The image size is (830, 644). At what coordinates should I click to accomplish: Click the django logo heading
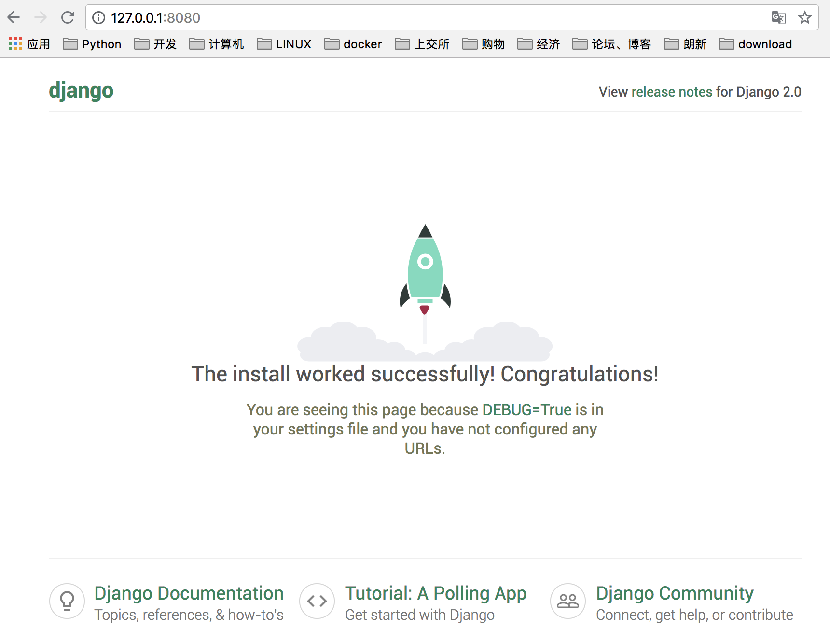click(81, 91)
